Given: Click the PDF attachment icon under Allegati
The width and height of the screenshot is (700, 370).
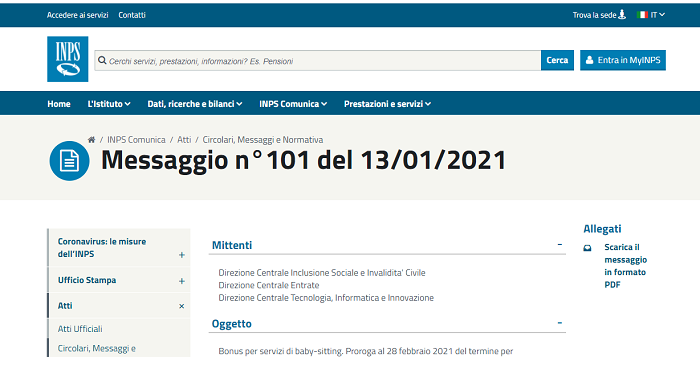Looking at the screenshot, I should (x=588, y=248).
